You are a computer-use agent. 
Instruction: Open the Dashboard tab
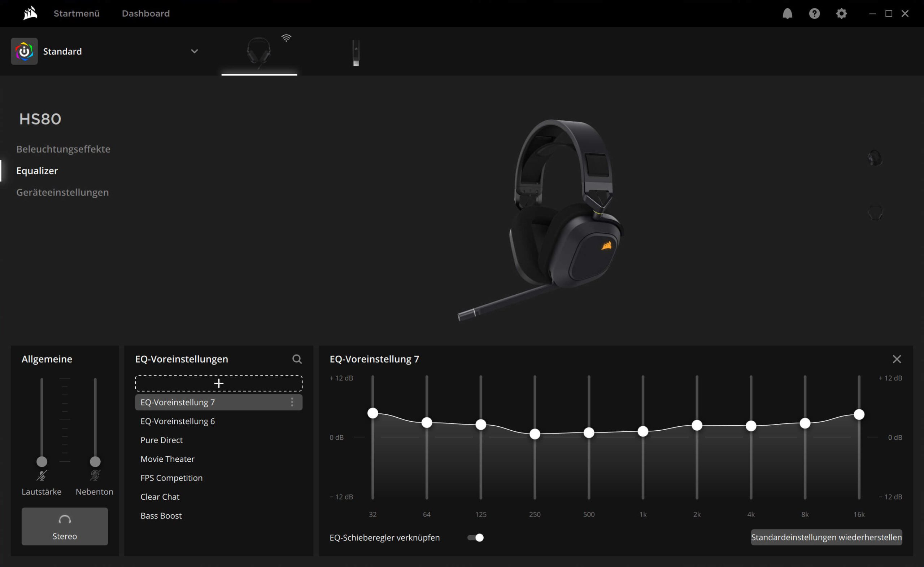click(145, 13)
